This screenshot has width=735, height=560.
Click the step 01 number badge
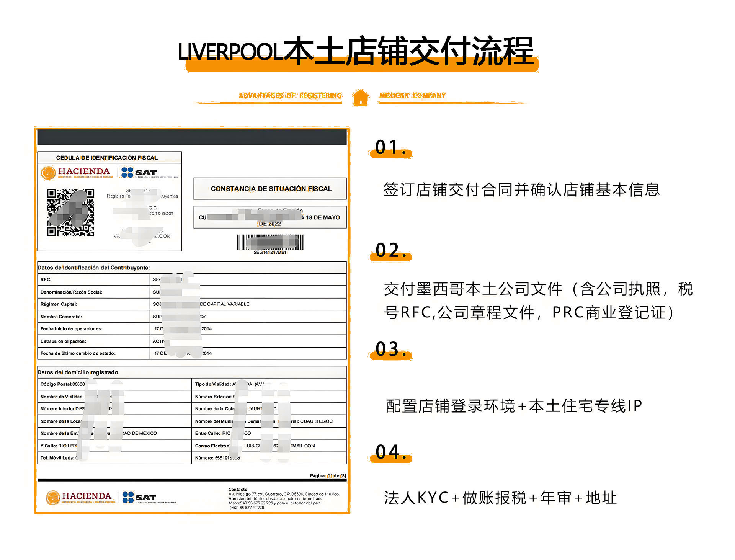click(x=390, y=148)
